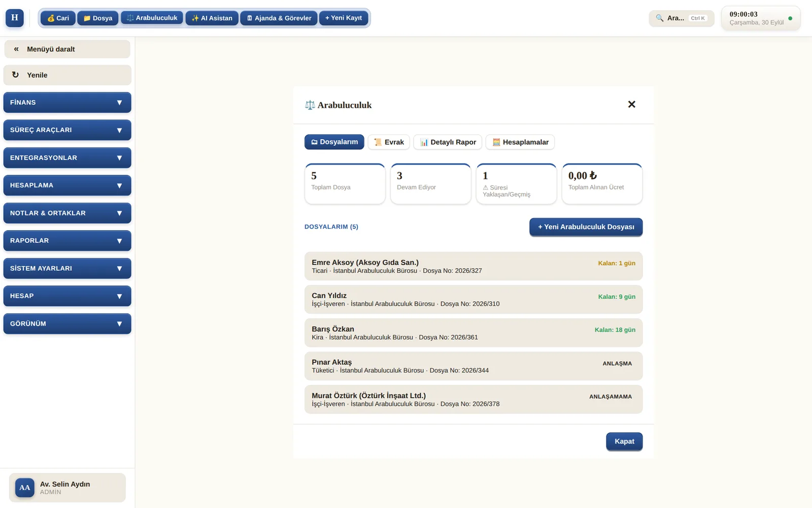Click the AA user avatar
This screenshot has width=812, height=508.
point(25,488)
